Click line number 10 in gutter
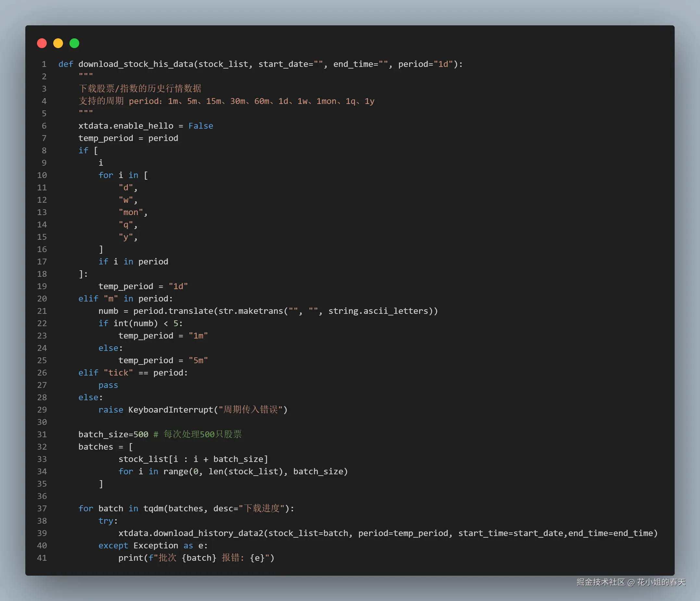The height and width of the screenshot is (601, 700). [42, 175]
